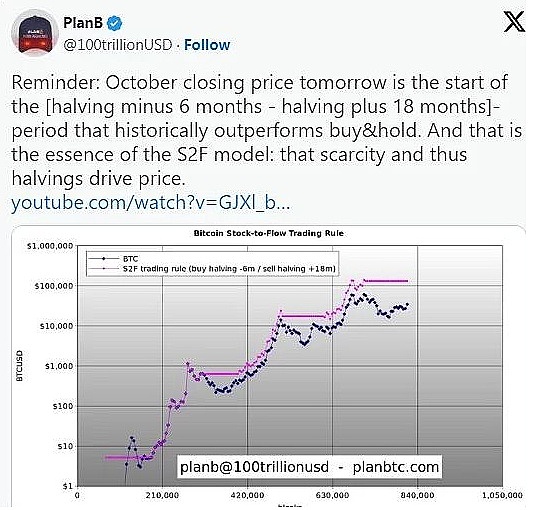Click the 1,050,000 x-axis tick label
Viewport: 536px width, 510px height.
tap(502, 495)
